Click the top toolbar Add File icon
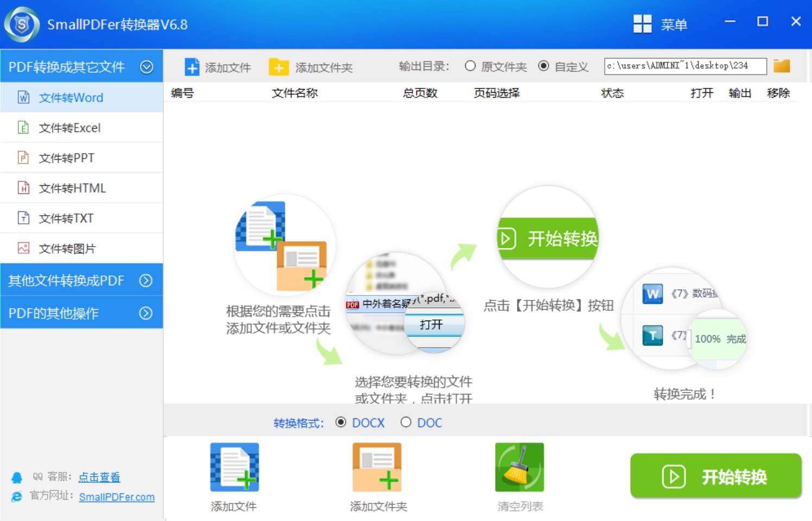 pos(192,67)
